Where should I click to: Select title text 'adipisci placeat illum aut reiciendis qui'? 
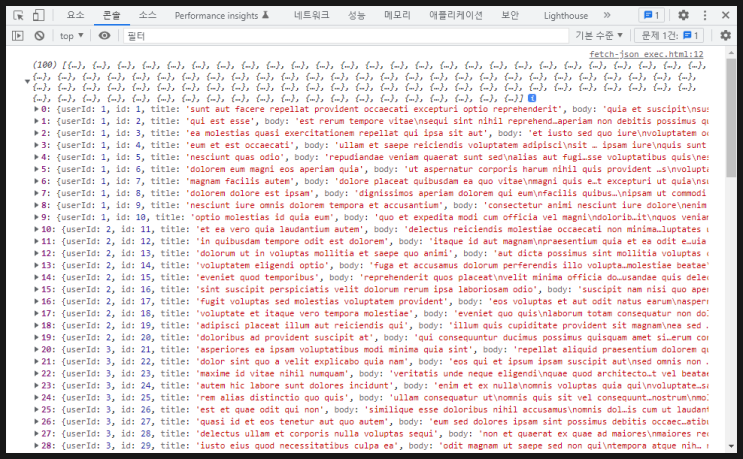pyautogui.click(x=302, y=325)
